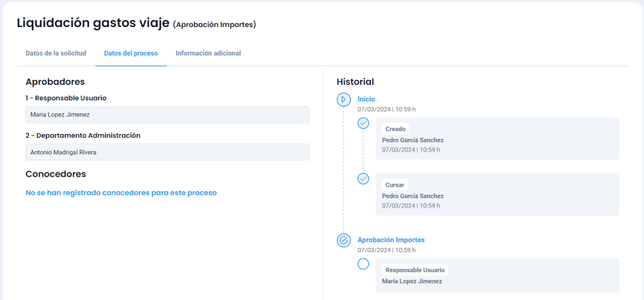Click the Aprobación Importes stage icon
The height and width of the screenshot is (300, 644).
tap(343, 240)
